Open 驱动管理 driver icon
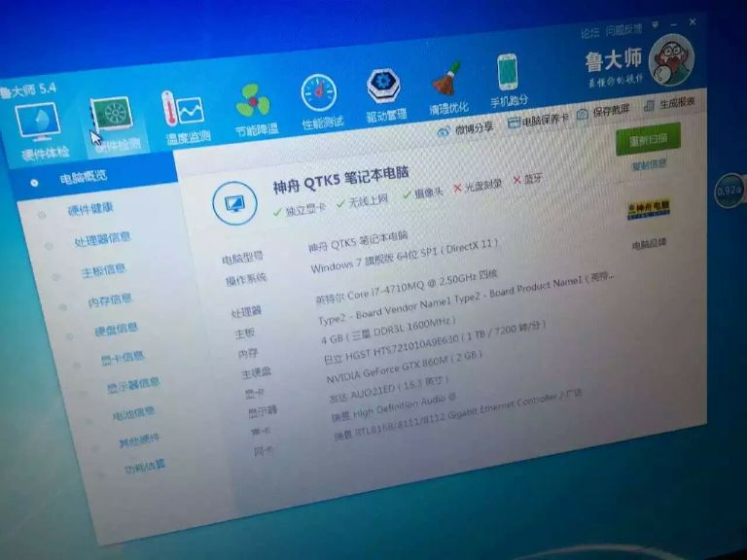 coord(383,86)
